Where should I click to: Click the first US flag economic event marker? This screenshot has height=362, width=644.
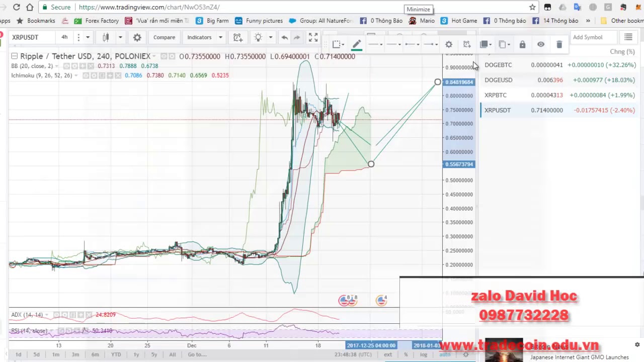(344, 301)
